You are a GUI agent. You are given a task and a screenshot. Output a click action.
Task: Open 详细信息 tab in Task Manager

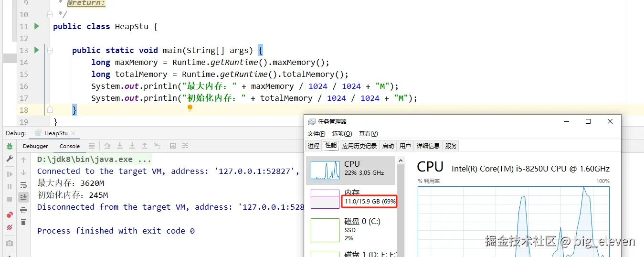[x=428, y=146]
